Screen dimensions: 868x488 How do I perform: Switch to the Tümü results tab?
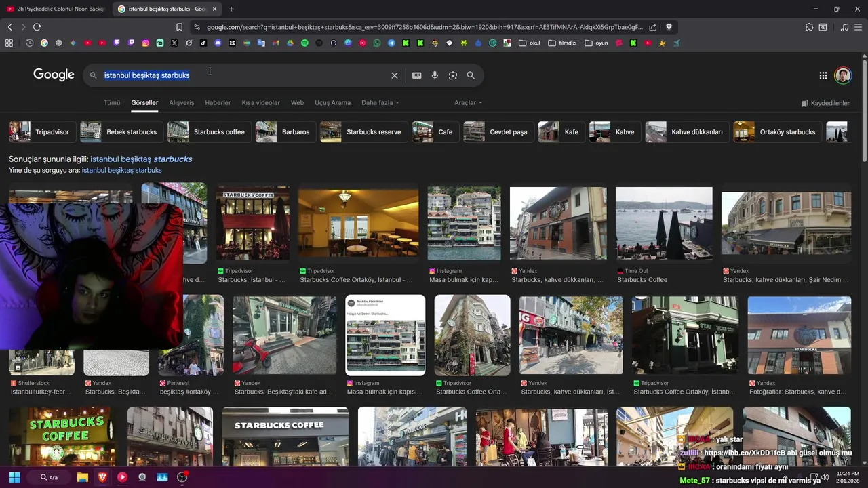tap(112, 103)
